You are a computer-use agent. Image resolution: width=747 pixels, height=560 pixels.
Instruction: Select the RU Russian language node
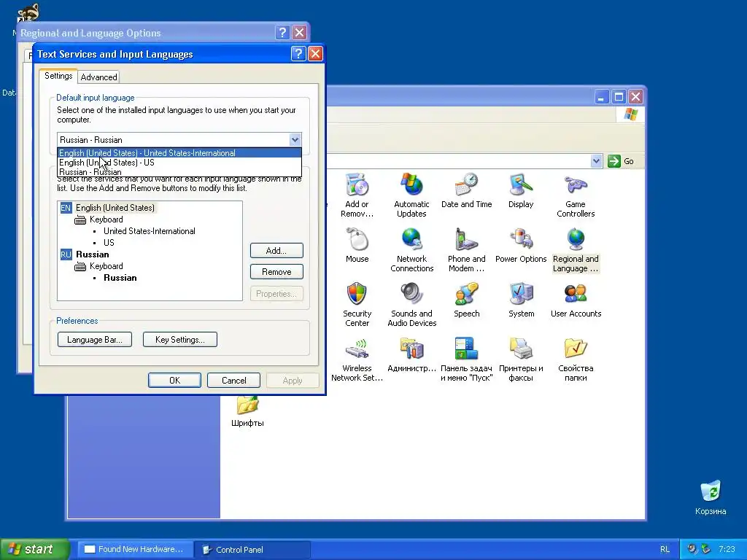tap(92, 254)
